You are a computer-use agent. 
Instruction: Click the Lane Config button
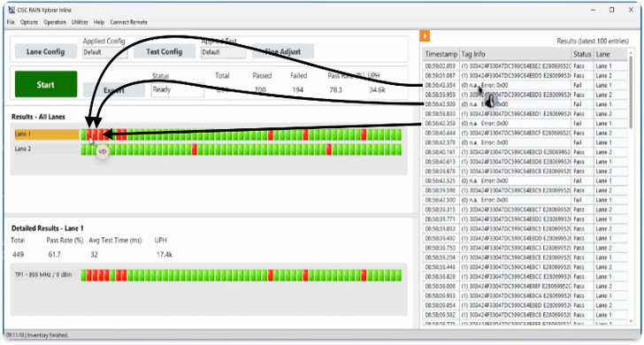click(x=46, y=51)
